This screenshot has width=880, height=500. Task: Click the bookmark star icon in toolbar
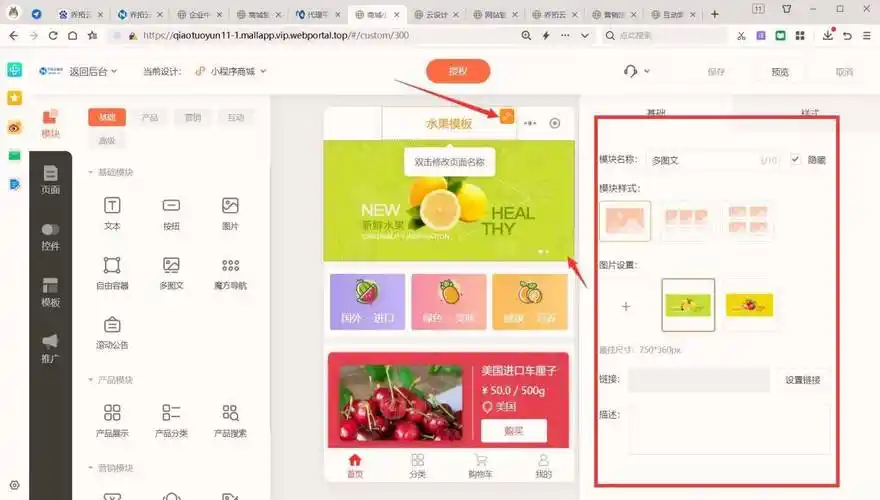(93, 35)
